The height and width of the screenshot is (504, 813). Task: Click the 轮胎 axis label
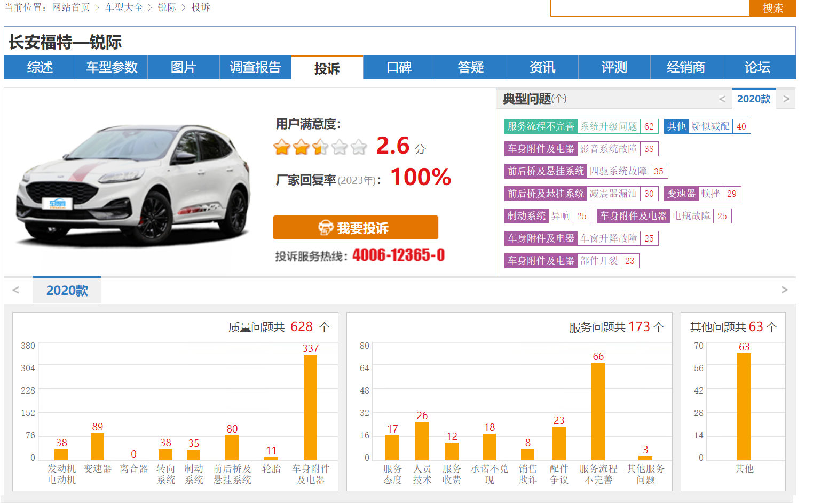tap(271, 468)
